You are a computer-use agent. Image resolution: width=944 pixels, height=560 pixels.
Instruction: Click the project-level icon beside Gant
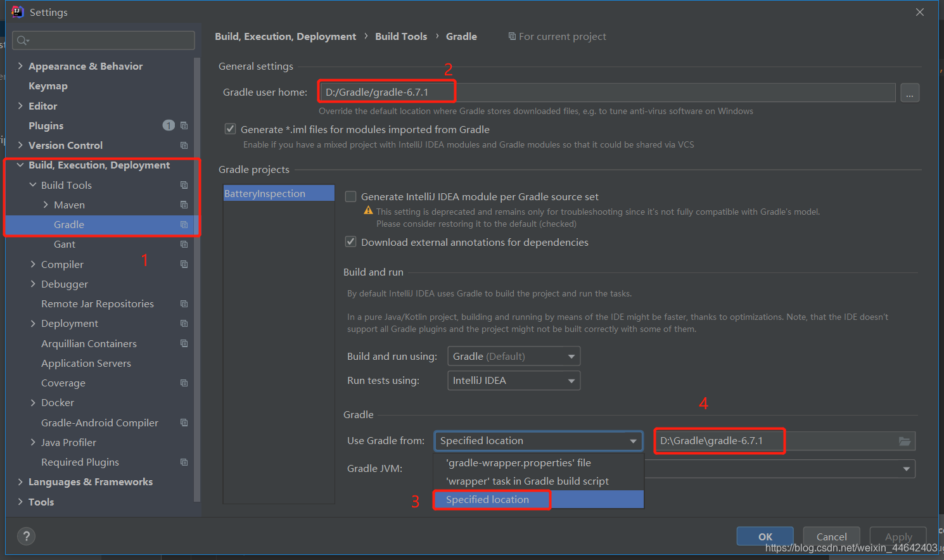point(184,244)
